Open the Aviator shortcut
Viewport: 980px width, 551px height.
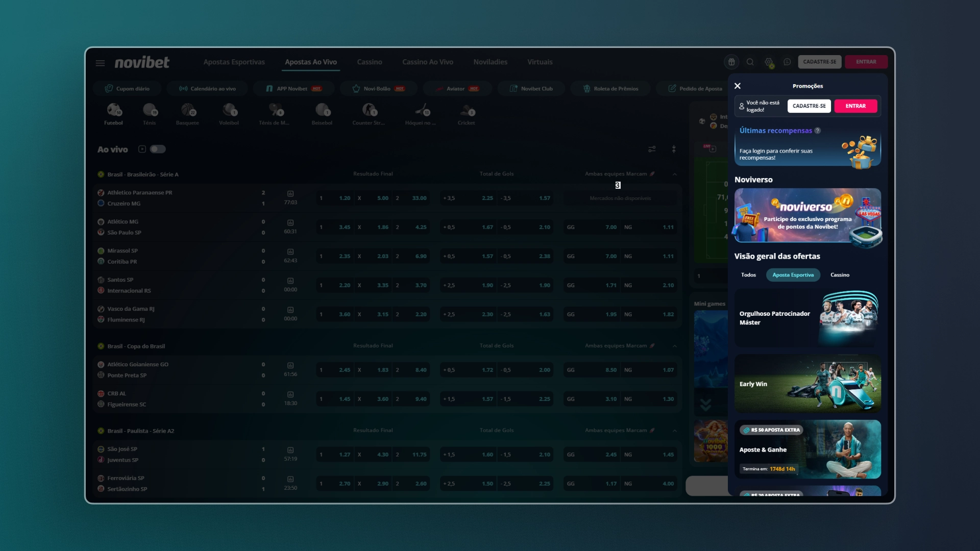click(457, 89)
